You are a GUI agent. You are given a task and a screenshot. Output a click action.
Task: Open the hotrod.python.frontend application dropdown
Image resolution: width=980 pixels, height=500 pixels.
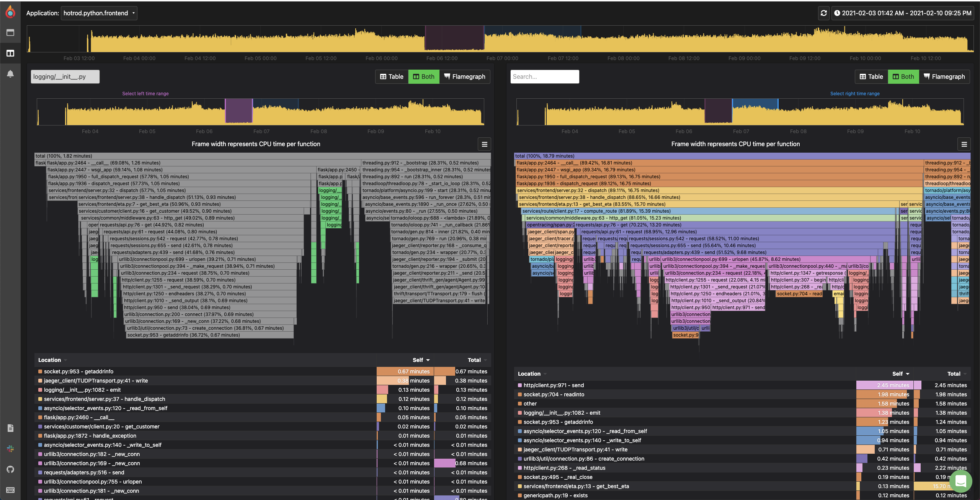click(99, 13)
